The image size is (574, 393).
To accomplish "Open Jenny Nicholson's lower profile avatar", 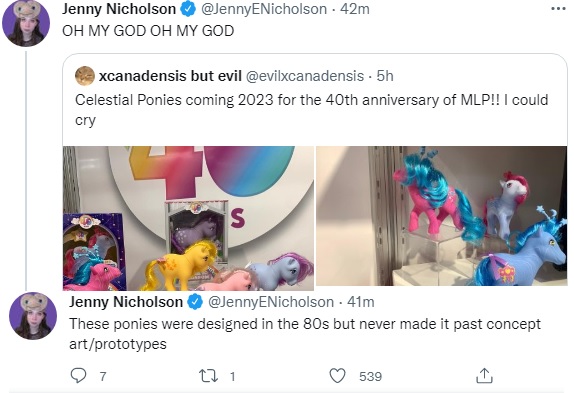I will point(33,316).
